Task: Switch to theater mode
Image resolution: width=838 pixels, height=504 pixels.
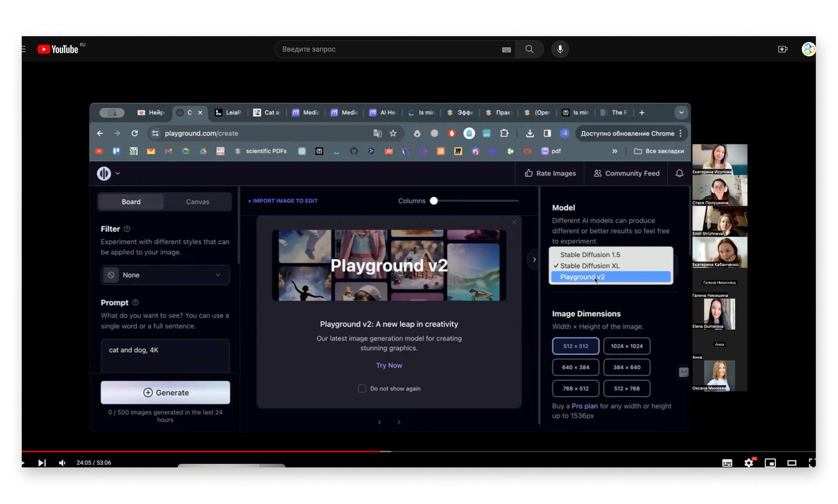Action: pyautogui.click(x=792, y=463)
